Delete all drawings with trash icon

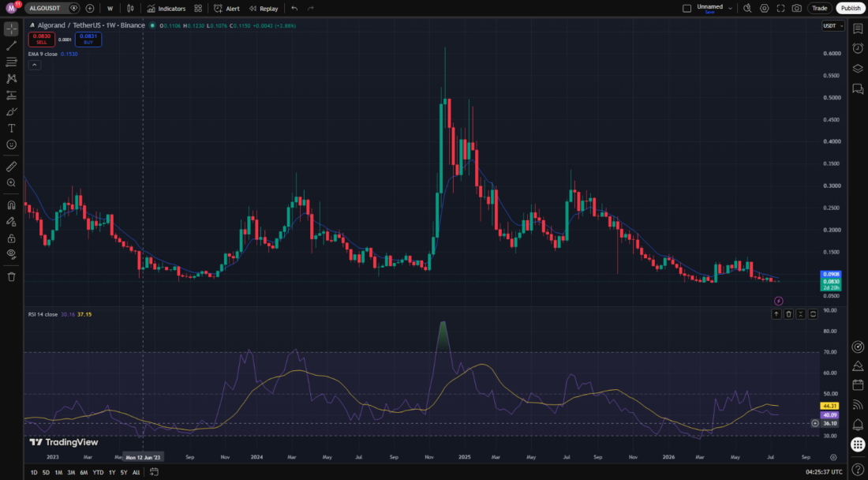click(12, 276)
